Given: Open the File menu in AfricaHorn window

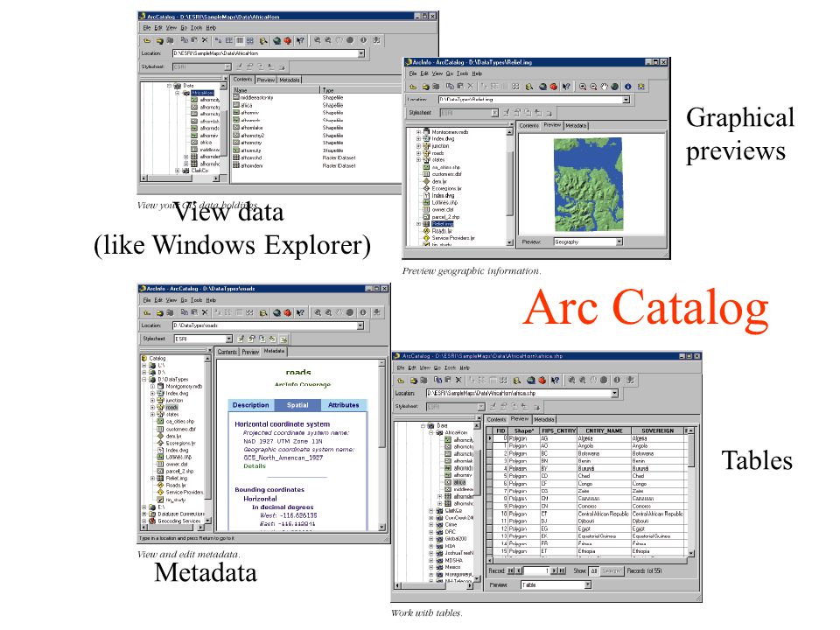Looking at the screenshot, I should pos(146,28).
